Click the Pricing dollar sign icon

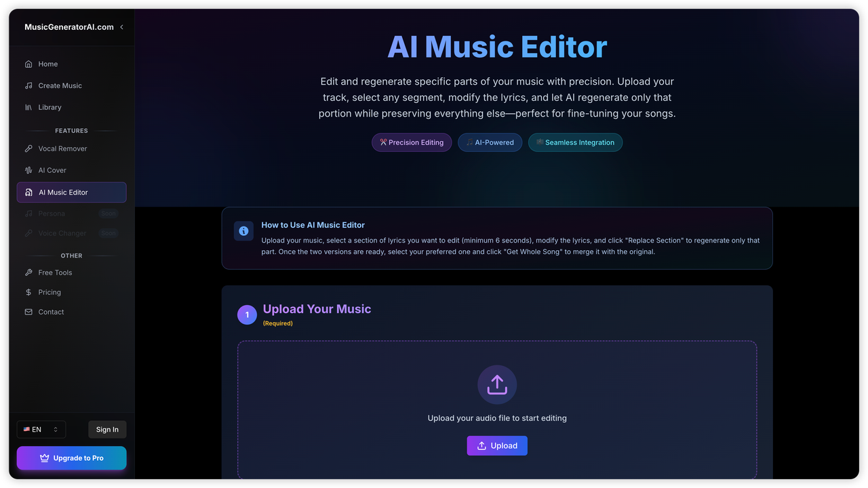[28, 292]
